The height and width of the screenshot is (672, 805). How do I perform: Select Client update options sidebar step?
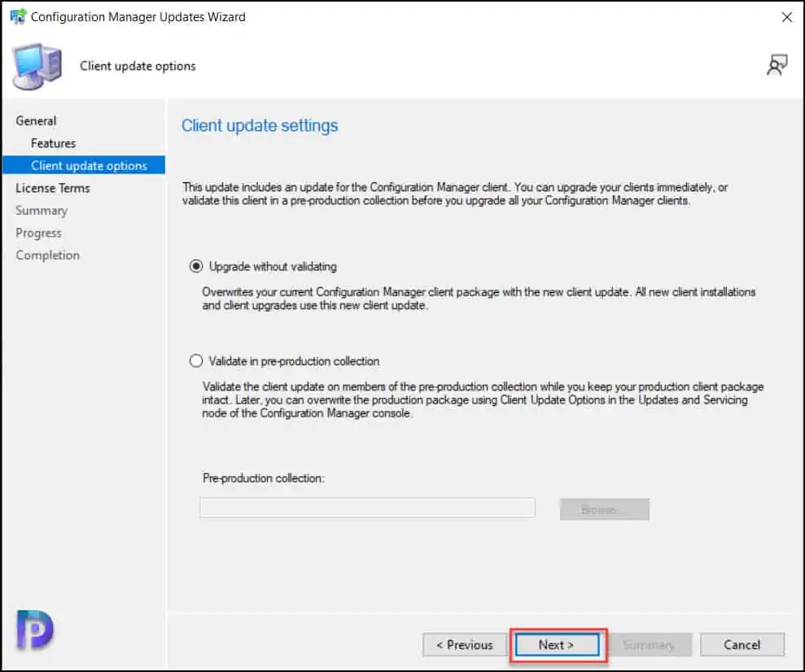click(84, 165)
